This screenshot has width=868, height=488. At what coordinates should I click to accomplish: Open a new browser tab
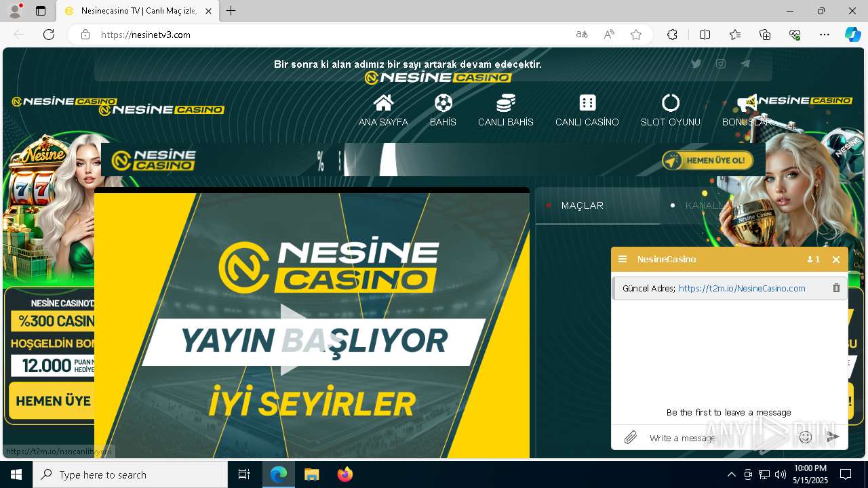point(231,11)
